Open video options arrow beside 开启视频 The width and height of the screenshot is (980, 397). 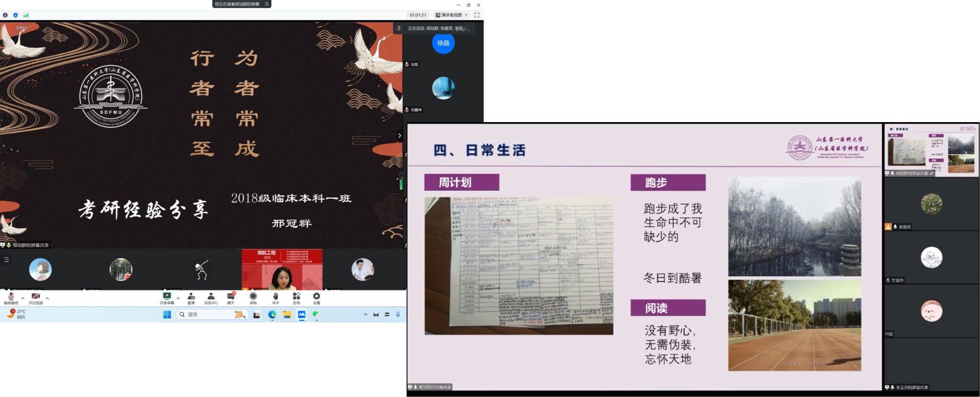pyautogui.click(x=47, y=298)
